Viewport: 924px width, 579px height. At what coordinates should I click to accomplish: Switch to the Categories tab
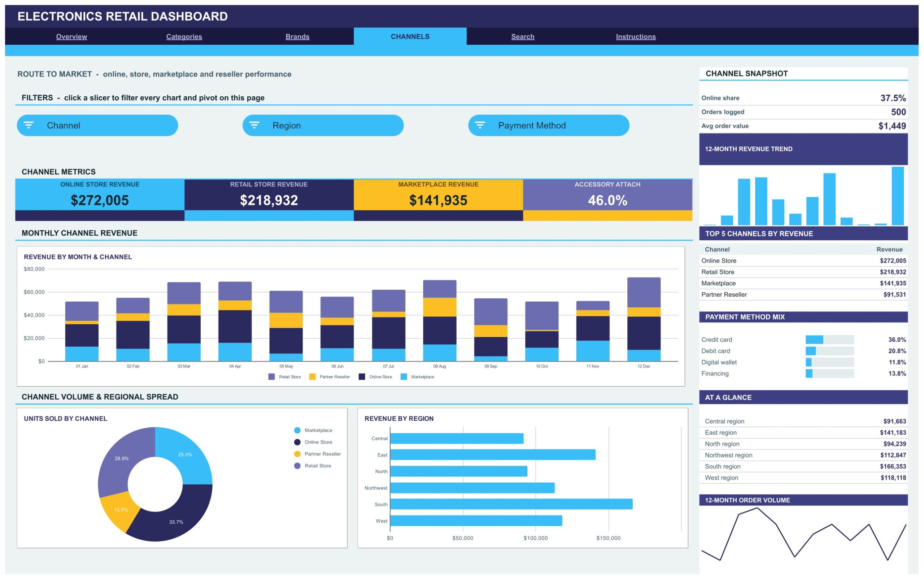[184, 36]
